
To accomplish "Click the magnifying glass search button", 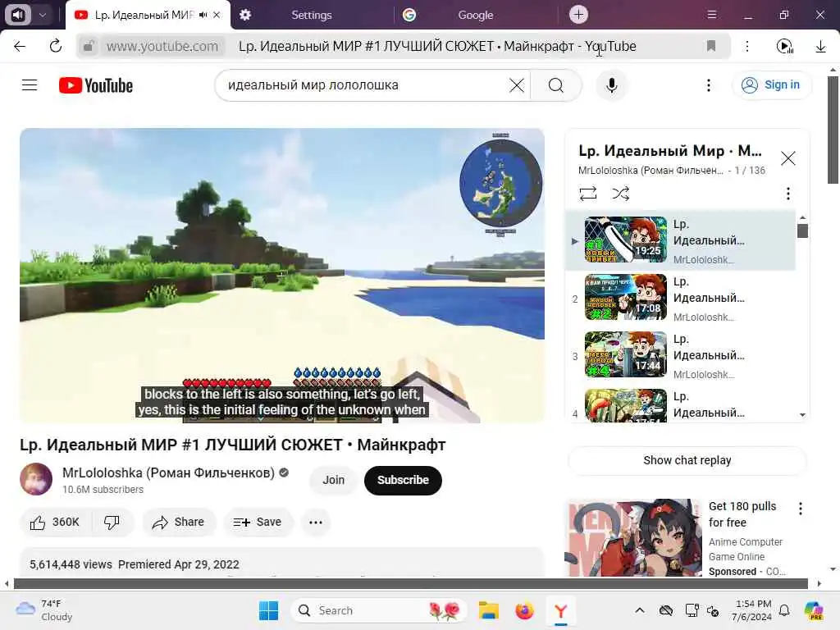I will tap(556, 85).
